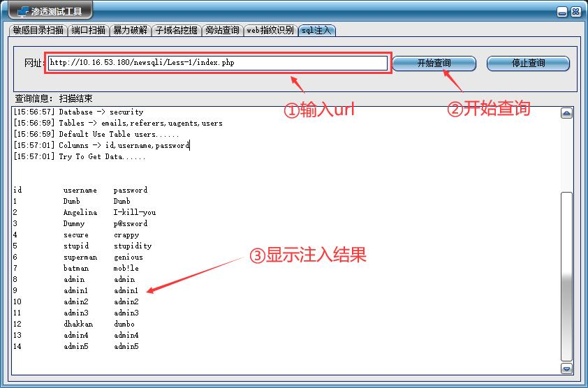Click the username 'admin5'
Image resolution: width=588 pixels, height=388 pixels.
(x=75, y=346)
